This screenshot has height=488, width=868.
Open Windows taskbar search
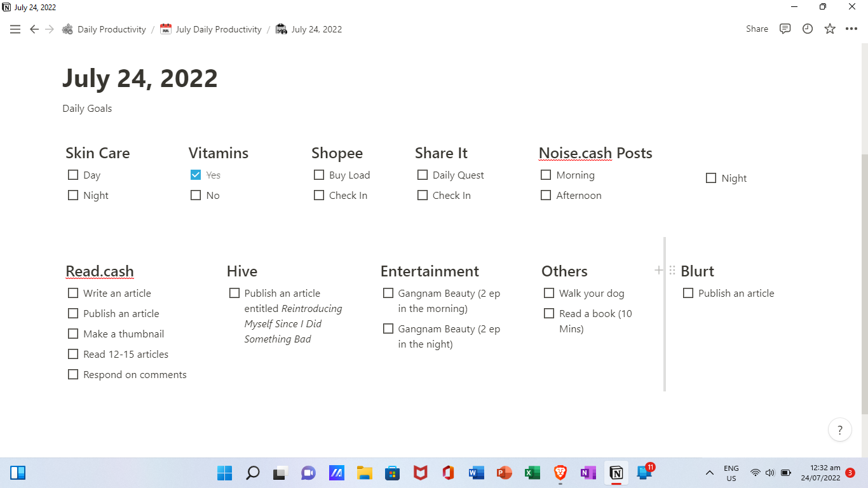tap(253, 473)
